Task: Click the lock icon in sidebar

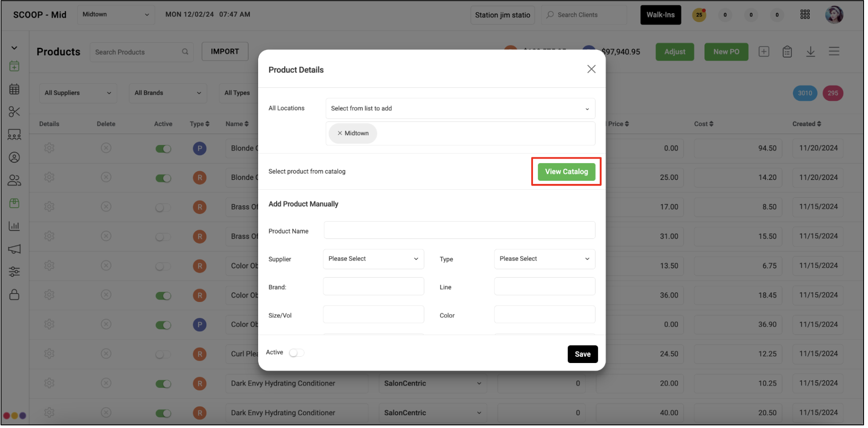Action: click(14, 294)
